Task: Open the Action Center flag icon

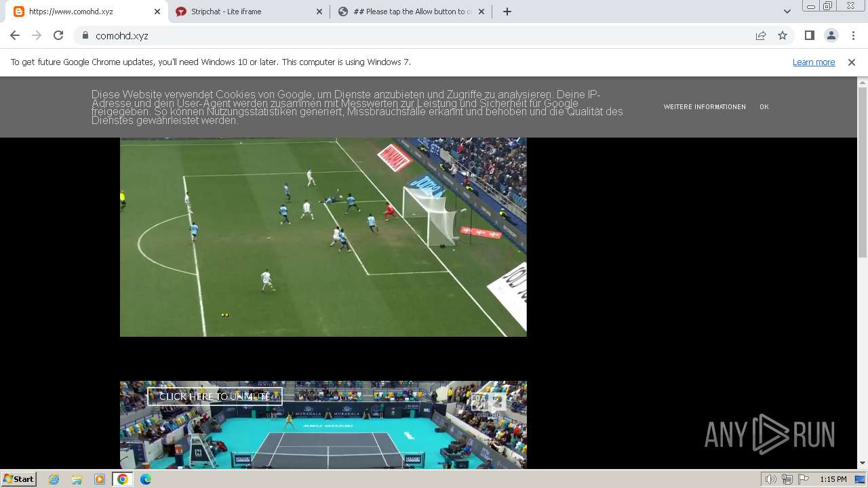Action: 804,479
